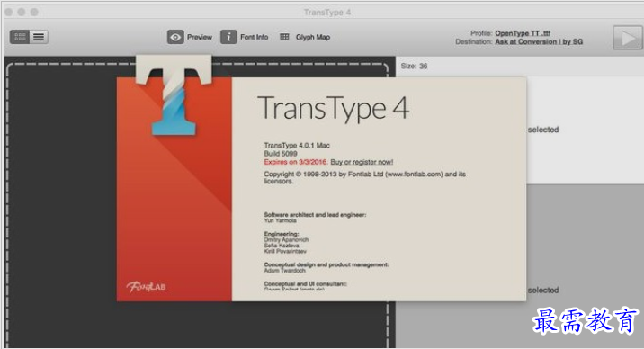Open the OpenType TT .ttf profile dropdown
Viewport: 644px width, 349px height.
[x=523, y=33]
